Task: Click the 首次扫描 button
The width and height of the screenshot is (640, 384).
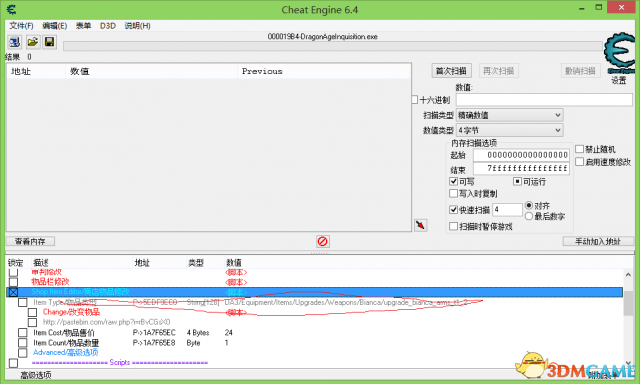Action: (x=451, y=71)
